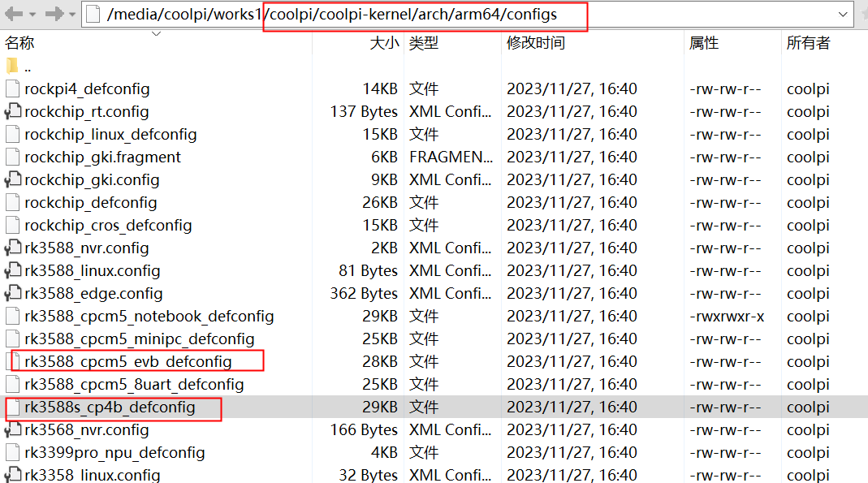Viewport: 868px width, 483px height.
Task: Sort by the 属性 column header
Action: tap(704, 42)
